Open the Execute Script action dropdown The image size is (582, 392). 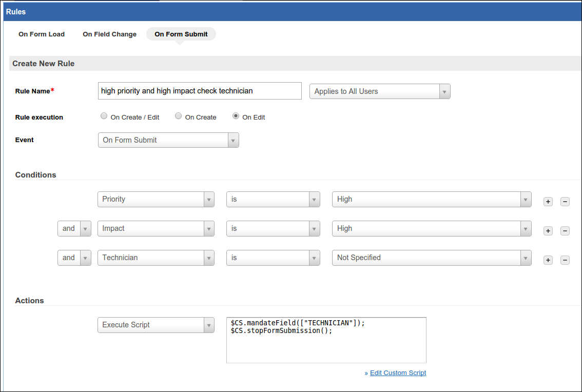[x=156, y=325]
